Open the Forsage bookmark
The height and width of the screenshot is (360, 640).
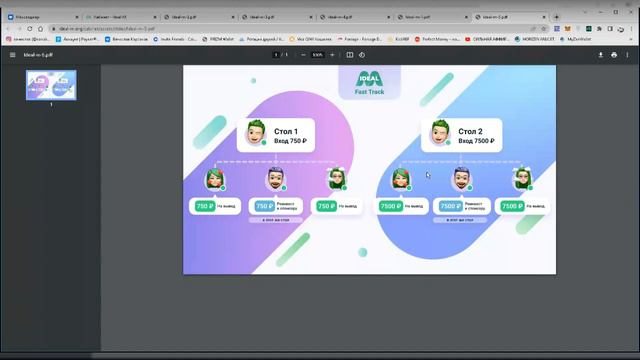[x=360, y=39]
